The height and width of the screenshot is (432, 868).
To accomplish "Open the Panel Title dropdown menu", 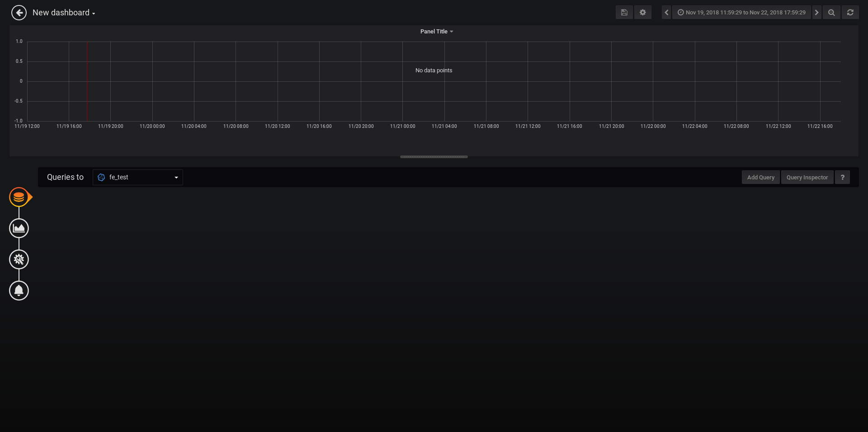I will pos(436,31).
